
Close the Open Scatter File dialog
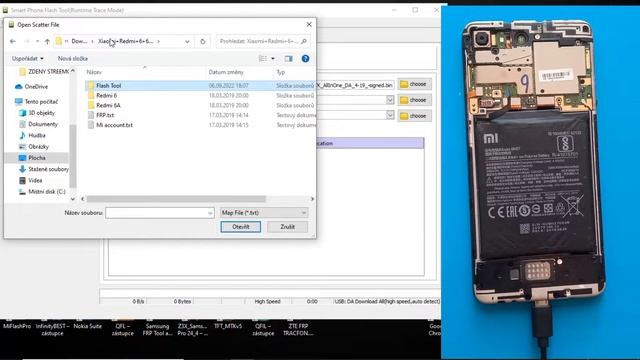tap(309, 25)
